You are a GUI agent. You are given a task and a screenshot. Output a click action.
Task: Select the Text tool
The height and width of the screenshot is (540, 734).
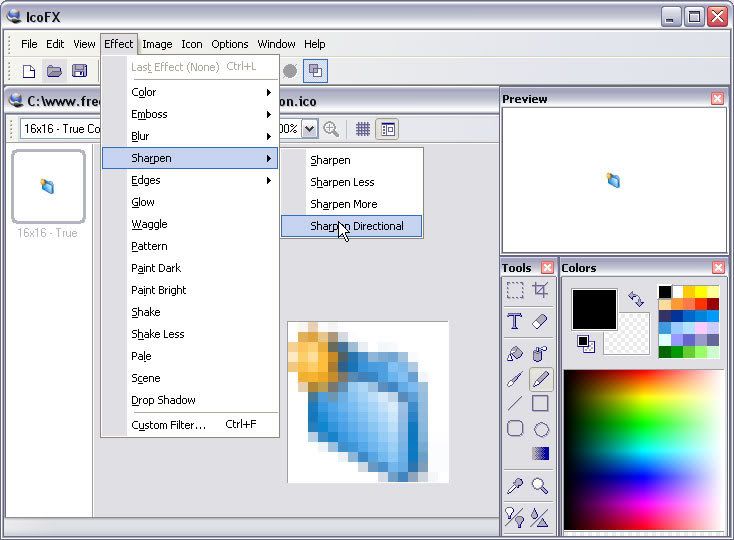(515, 321)
